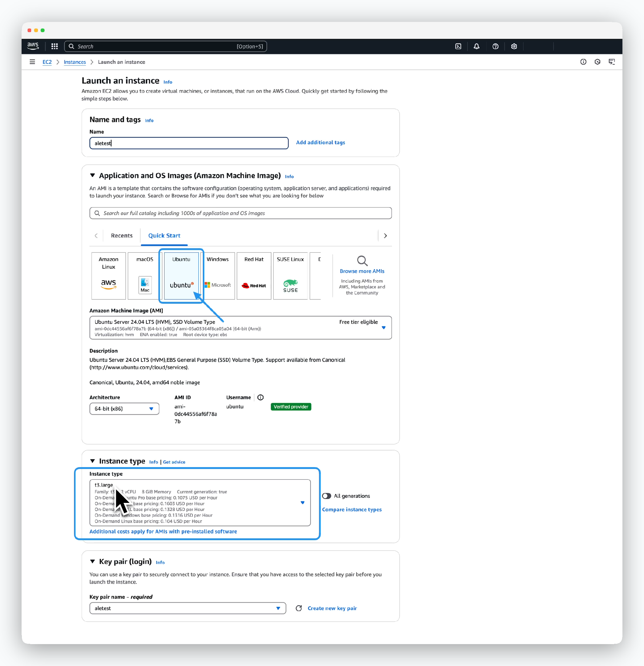644x666 pixels.
Task: Switch to the Quick Start tab
Action: pyautogui.click(x=164, y=236)
